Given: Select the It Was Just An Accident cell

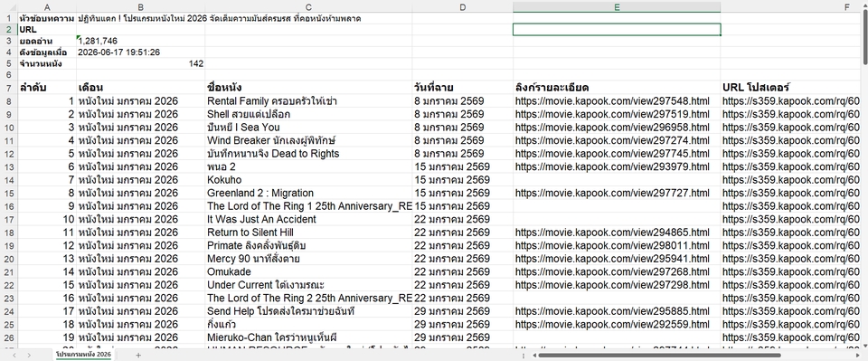Looking at the screenshot, I should click(x=308, y=219).
